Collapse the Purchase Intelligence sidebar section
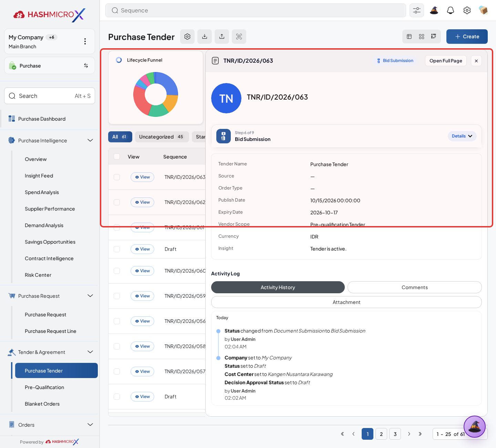496x448 pixels. tap(90, 140)
